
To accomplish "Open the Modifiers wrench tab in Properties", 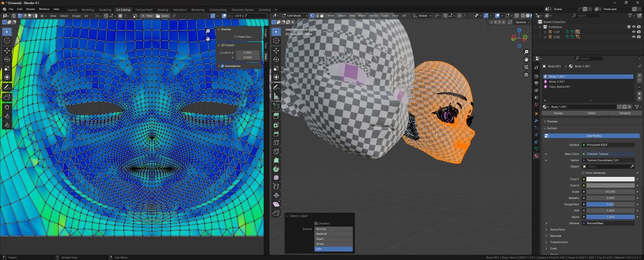I will (x=536, y=121).
